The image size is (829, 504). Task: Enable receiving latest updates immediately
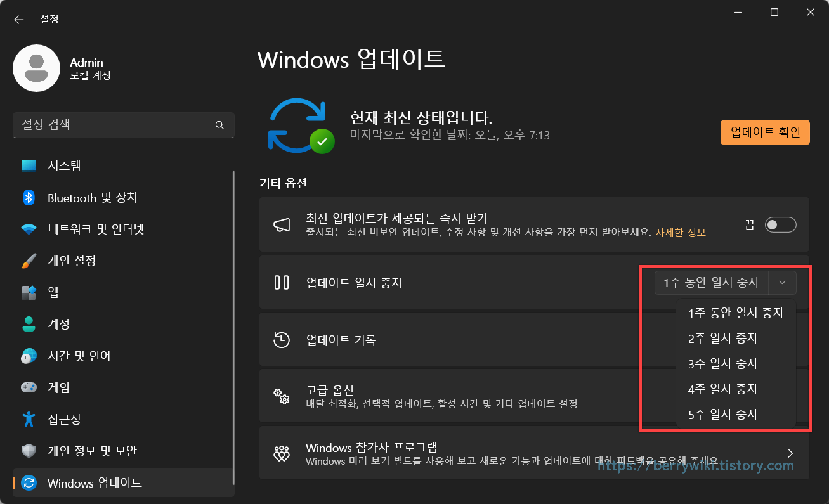pyautogui.click(x=780, y=224)
